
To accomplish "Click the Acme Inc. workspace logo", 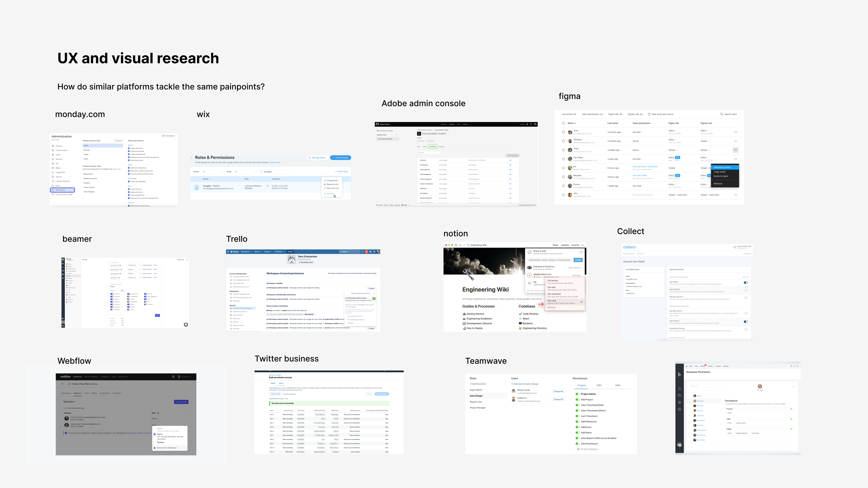I will pos(529,268).
